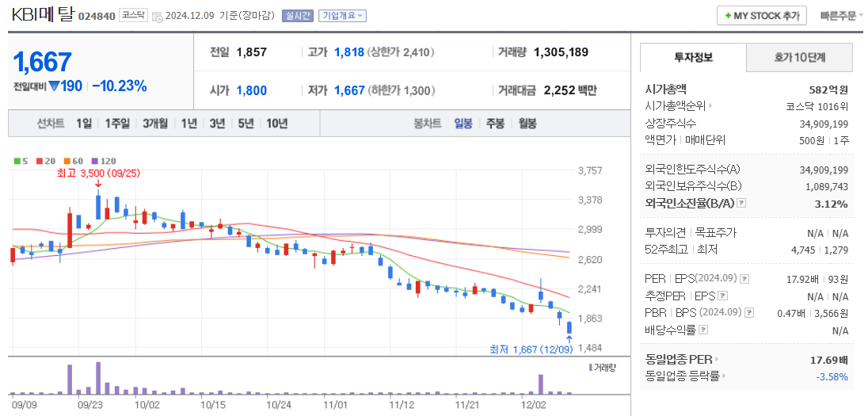
Task: Click the 코스닥 market badge
Action: tap(133, 16)
